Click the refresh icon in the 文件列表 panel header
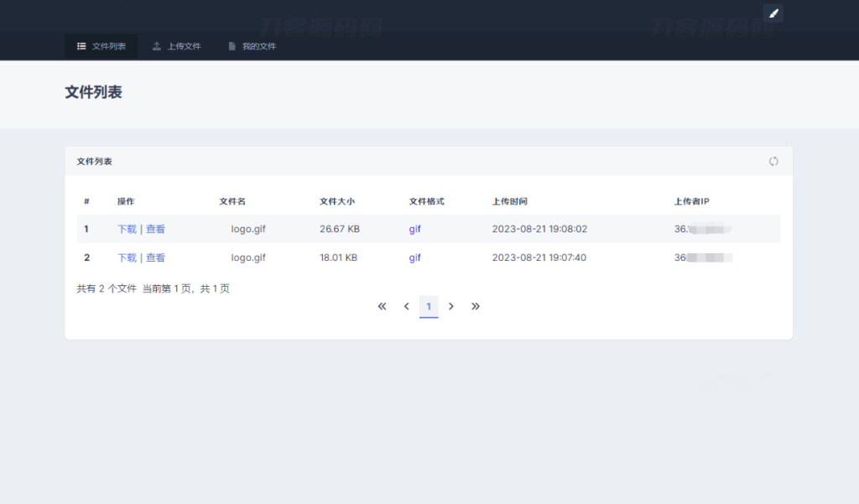859x504 pixels. (x=773, y=161)
